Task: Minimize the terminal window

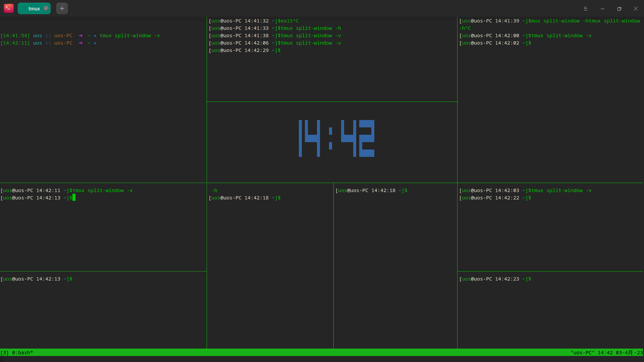Action: [602, 9]
